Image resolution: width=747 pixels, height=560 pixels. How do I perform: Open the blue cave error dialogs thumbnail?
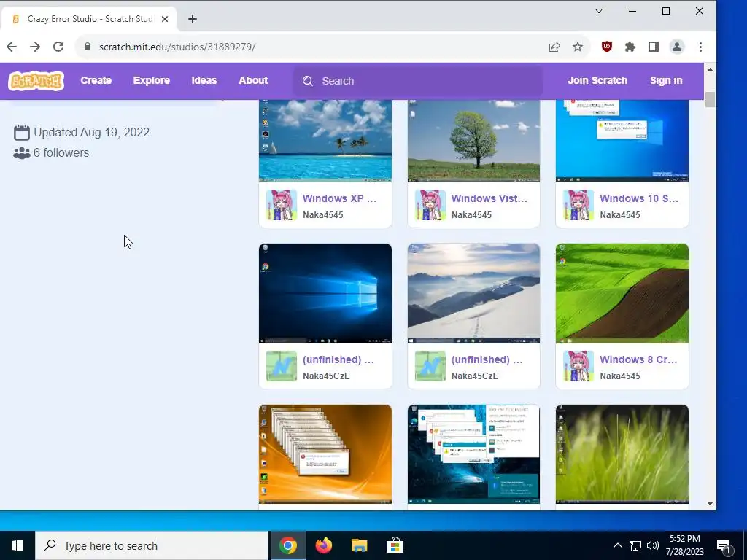click(x=473, y=454)
